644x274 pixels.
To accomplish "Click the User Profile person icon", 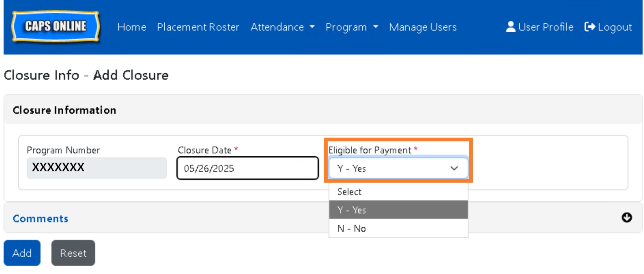I will pyautogui.click(x=511, y=27).
